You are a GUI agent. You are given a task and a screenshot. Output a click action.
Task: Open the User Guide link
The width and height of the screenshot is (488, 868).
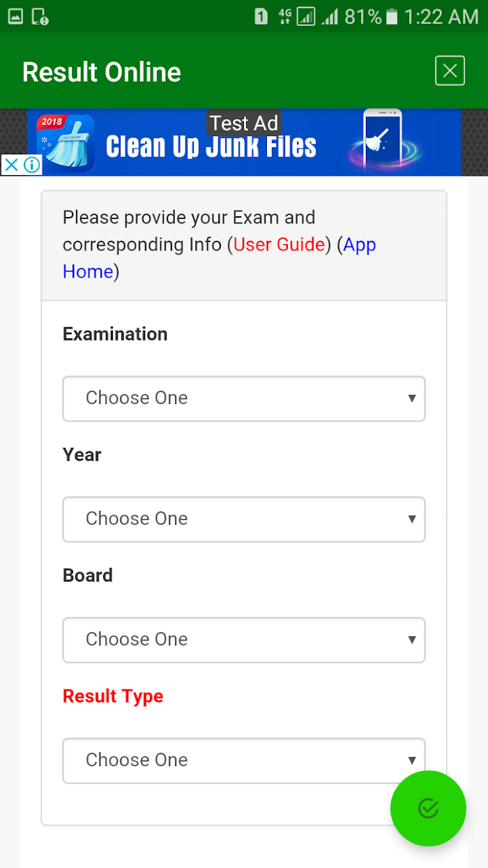click(x=279, y=244)
